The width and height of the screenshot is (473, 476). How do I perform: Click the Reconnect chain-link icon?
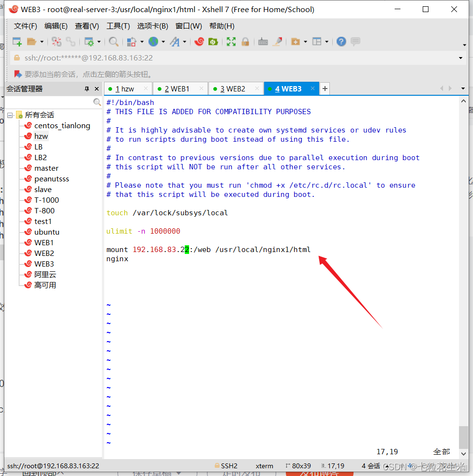pos(71,42)
